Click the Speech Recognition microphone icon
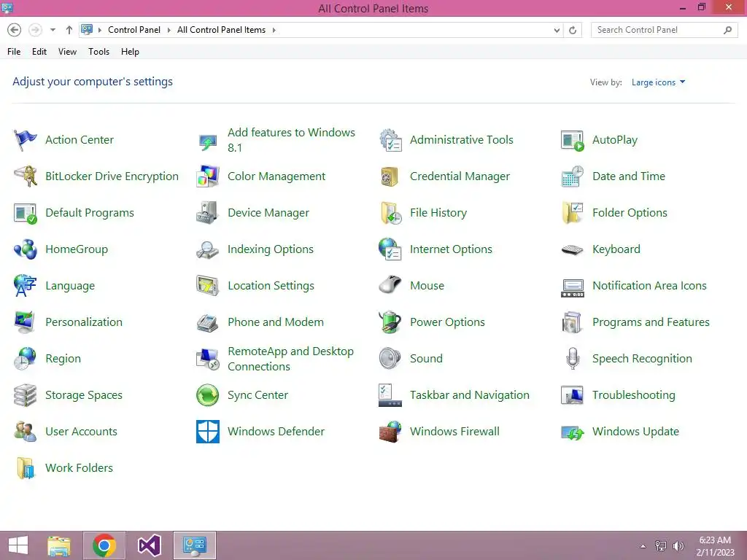The image size is (747, 560). pyautogui.click(x=573, y=359)
